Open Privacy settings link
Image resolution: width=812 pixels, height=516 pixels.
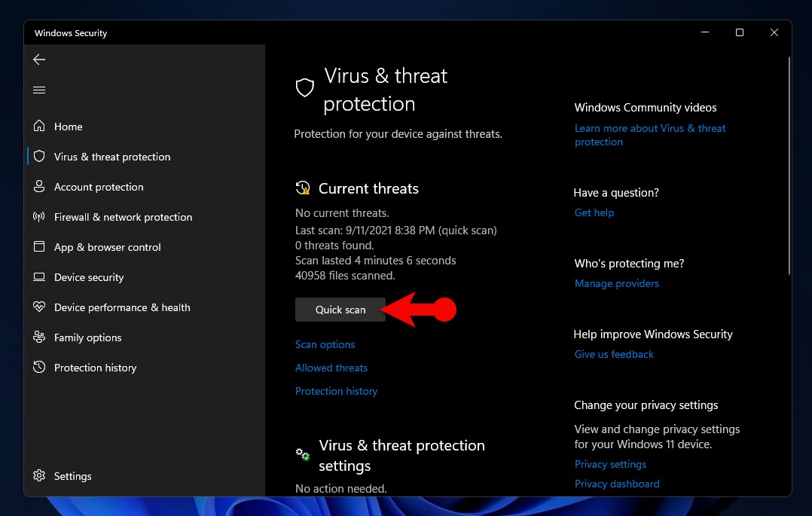point(611,464)
